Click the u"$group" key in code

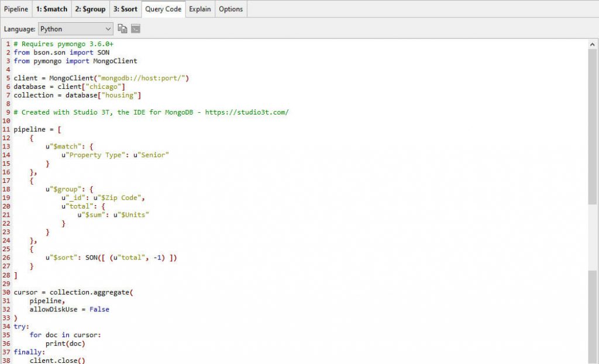tap(63, 189)
